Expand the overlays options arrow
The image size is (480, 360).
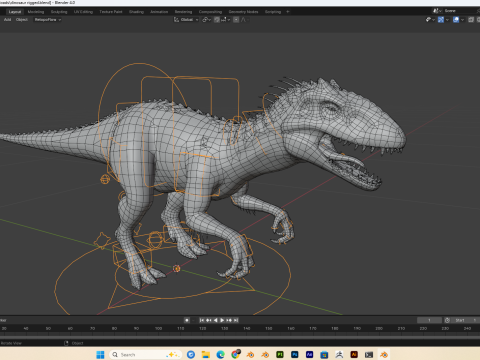462,20
